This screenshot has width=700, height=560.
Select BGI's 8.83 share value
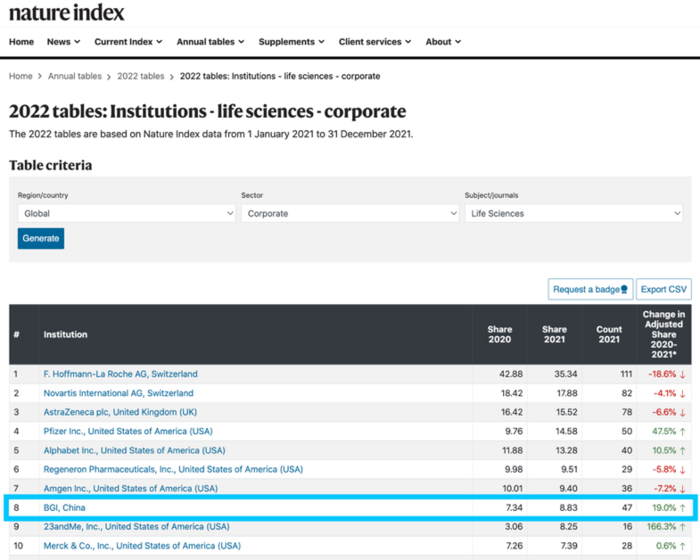pyautogui.click(x=568, y=507)
